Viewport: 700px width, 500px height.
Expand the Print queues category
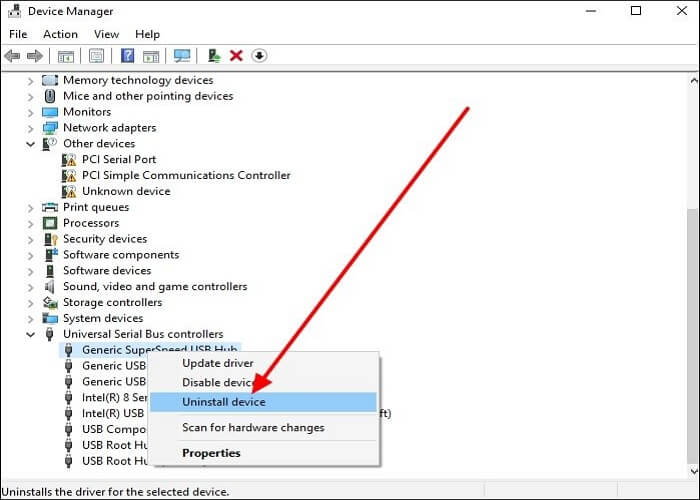click(x=30, y=208)
